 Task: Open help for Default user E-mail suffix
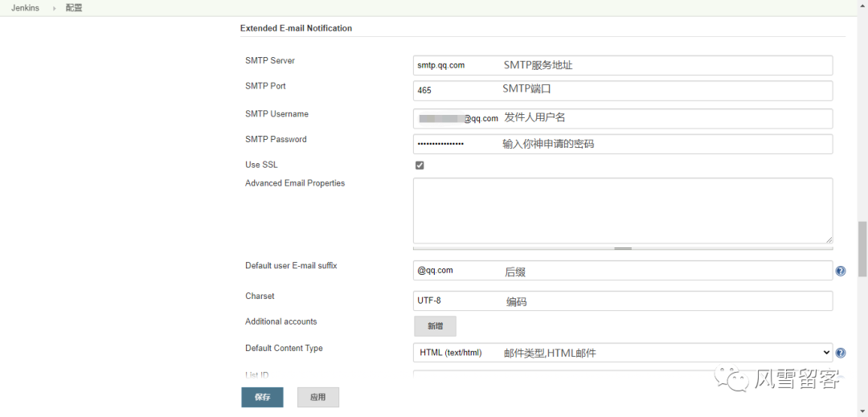[841, 272]
